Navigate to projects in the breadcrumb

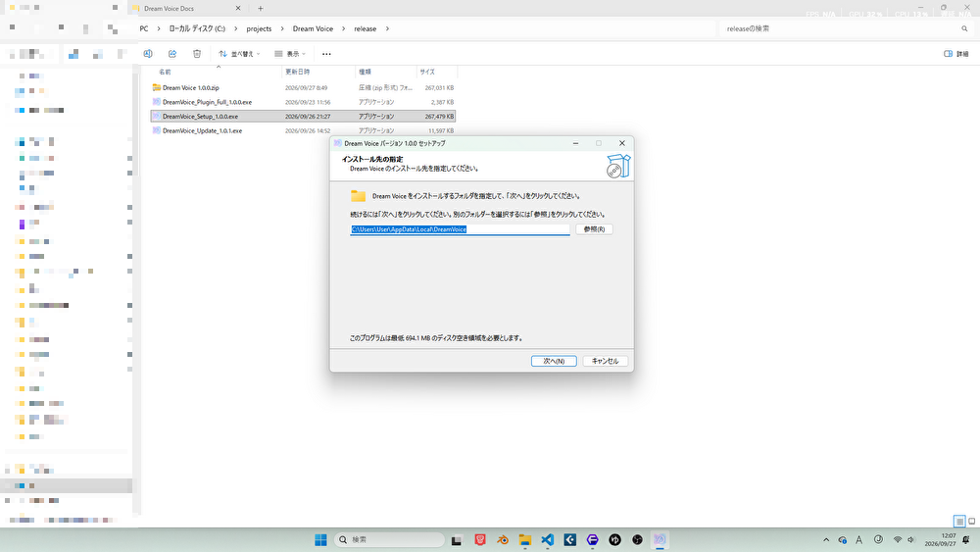coord(259,28)
